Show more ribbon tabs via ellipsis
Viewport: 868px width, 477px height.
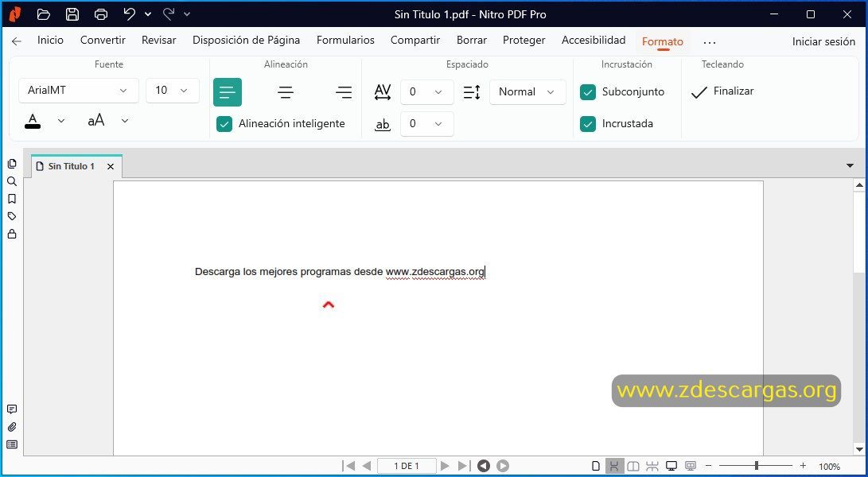[x=709, y=42]
